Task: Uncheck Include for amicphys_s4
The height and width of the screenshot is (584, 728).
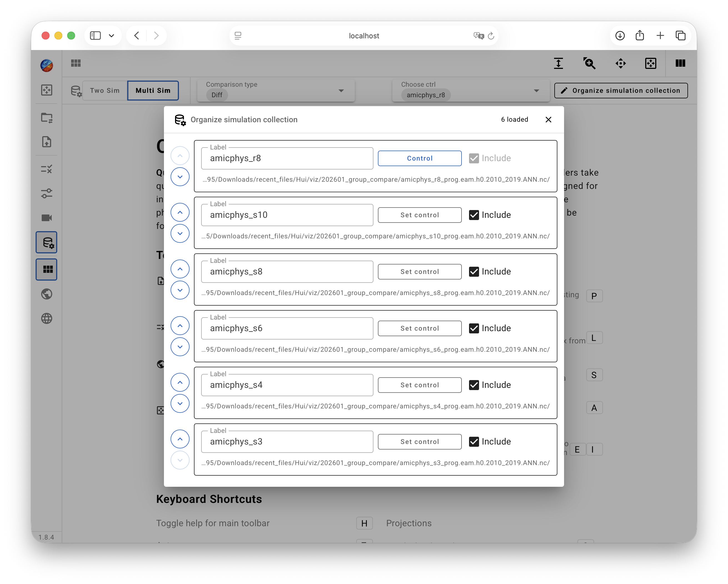Action: pos(474,385)
